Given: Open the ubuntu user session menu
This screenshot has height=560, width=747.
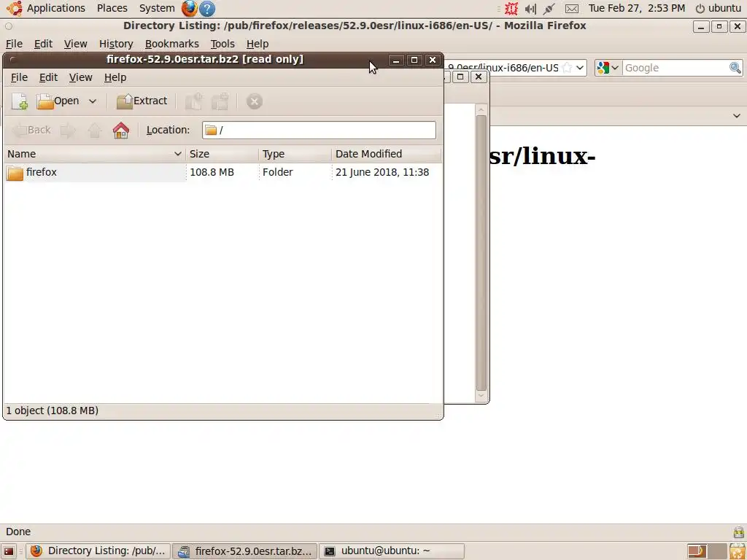Looking at the screenshot, I should [719, 8].
